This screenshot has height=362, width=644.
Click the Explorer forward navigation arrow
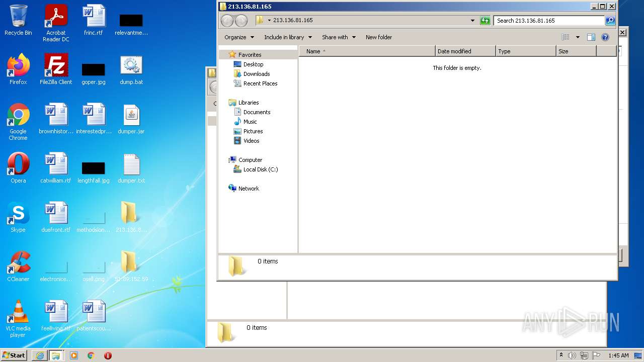(x=242, y=21)
